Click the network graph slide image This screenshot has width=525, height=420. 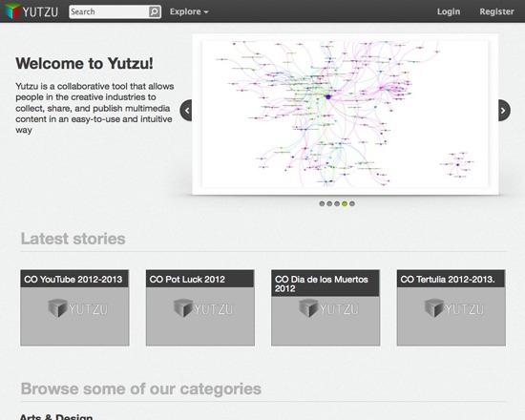pos(346,114)
